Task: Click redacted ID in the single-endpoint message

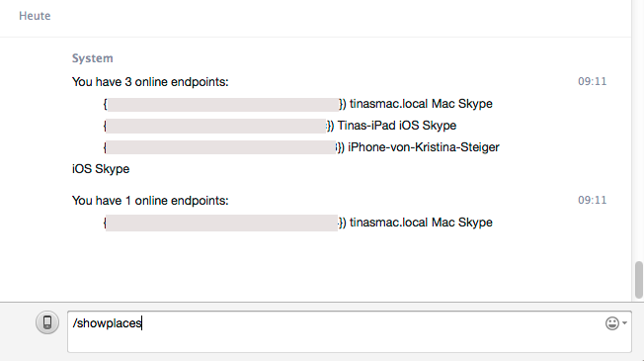Action: (x=221, y=223)
